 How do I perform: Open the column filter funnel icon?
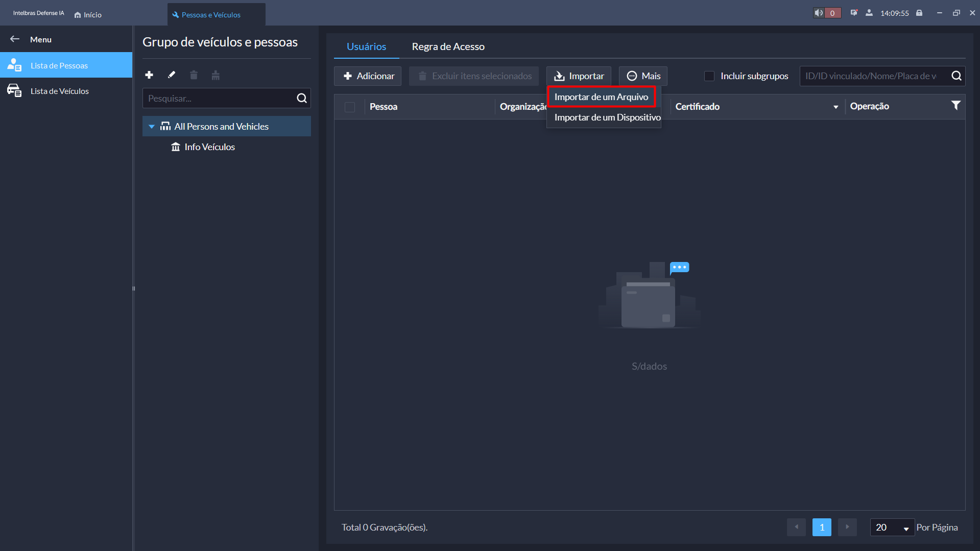point(955,106)
